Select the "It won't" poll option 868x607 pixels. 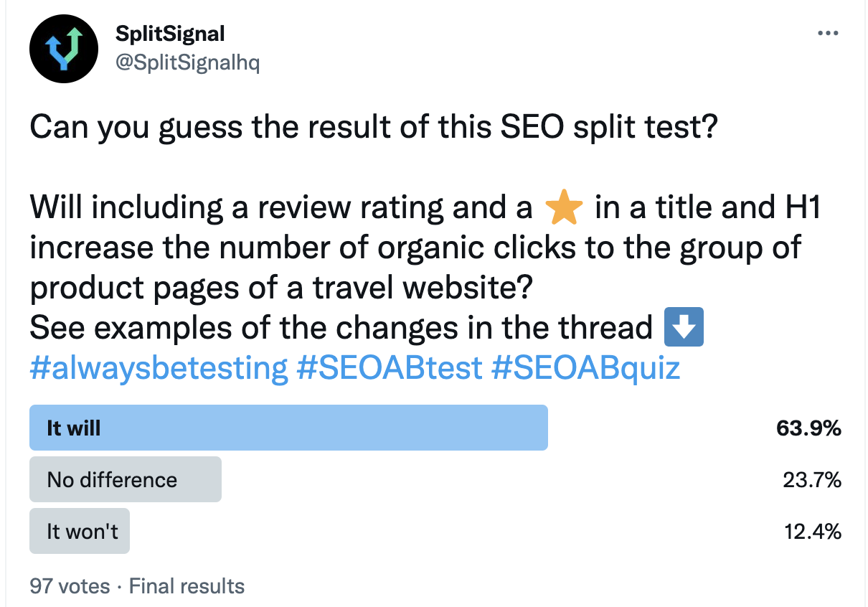[x=80, y=531]
